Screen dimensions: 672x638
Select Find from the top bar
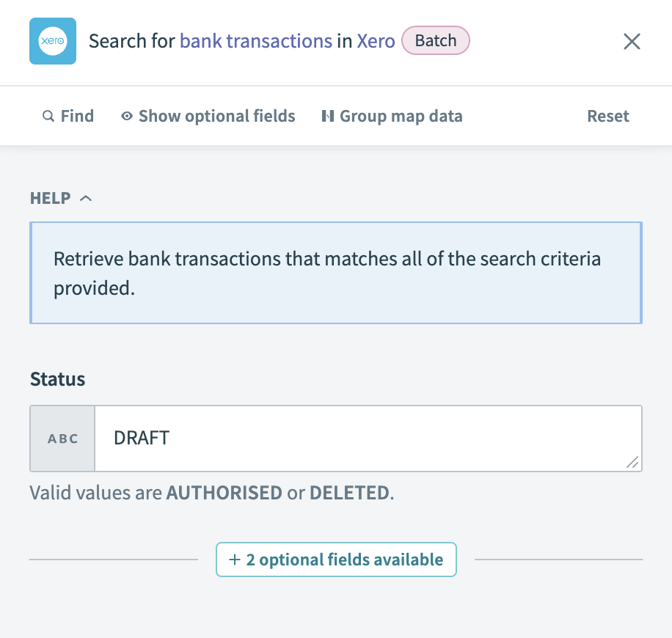tap(68, 116)
